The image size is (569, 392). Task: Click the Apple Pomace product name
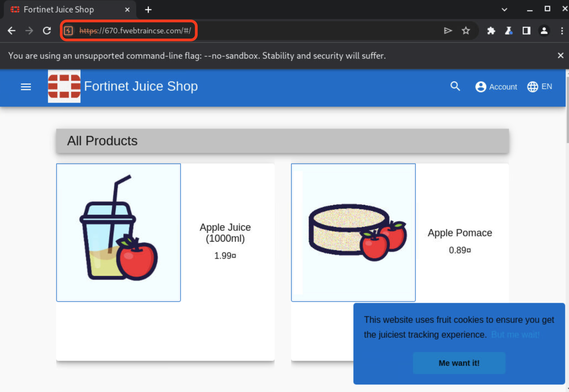tap(460, 233)
